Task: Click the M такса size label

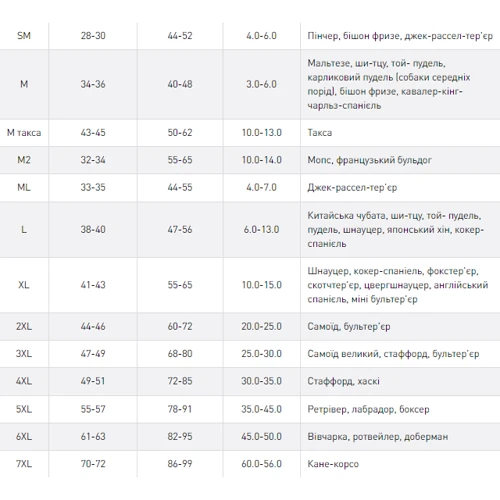Action: pos(24,133)
